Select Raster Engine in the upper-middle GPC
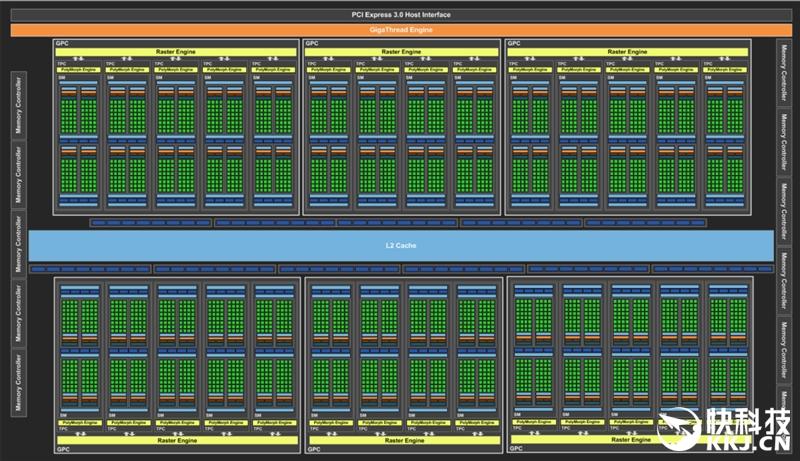The height and width of the screenshot is (461, 800). pyautogui.click(x=401, y=52)
